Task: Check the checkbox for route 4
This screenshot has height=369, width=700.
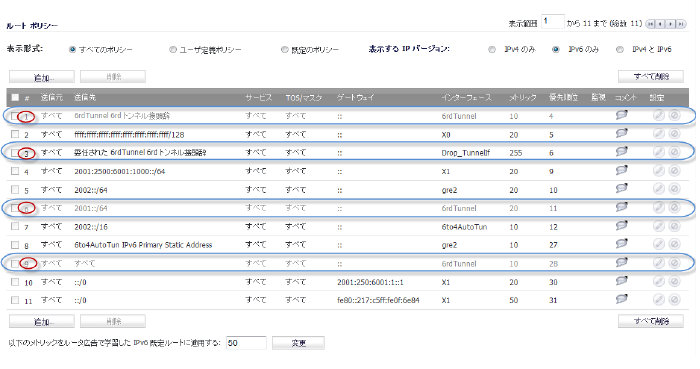Action: coord(15,171)
